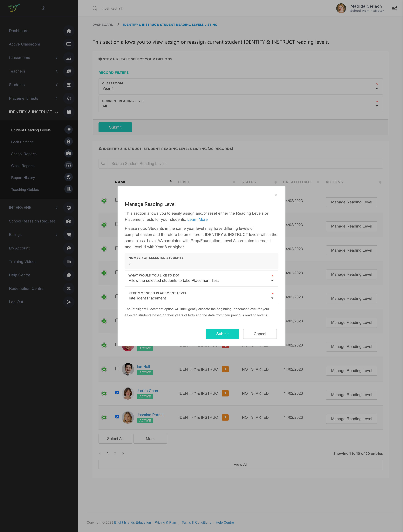Click the Dashboard home icon
This screenshot has width=403, height=532.
[69, 31]
